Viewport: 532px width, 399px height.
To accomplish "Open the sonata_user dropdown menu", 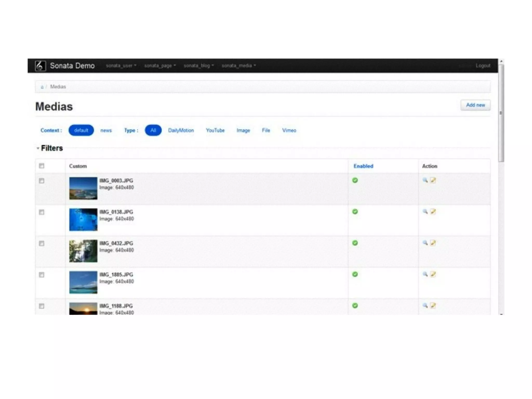I will [121, 66].
